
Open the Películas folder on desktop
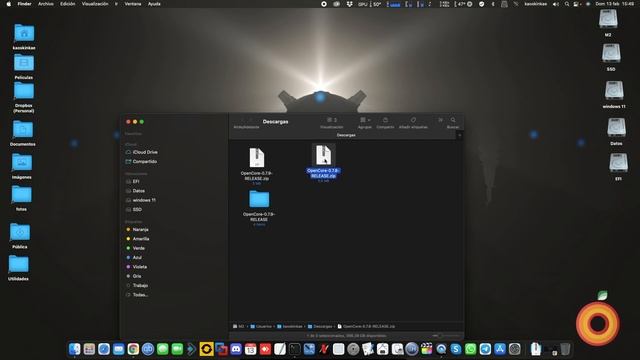[x=24, y=63]
